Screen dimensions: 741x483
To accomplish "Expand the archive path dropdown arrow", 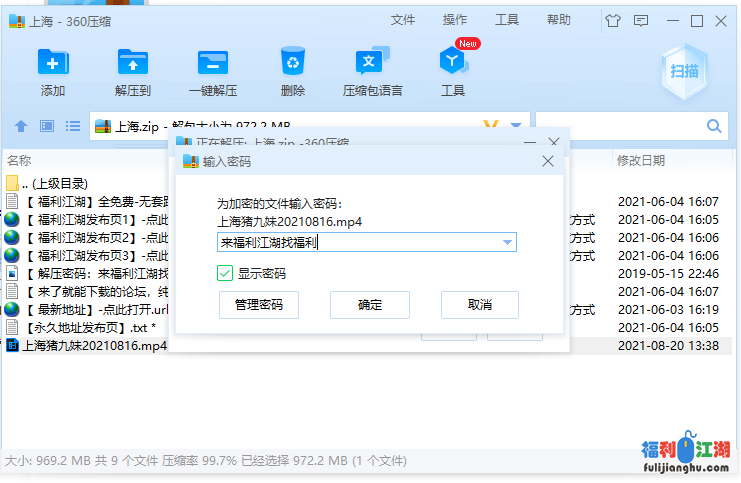I will 516,126.
